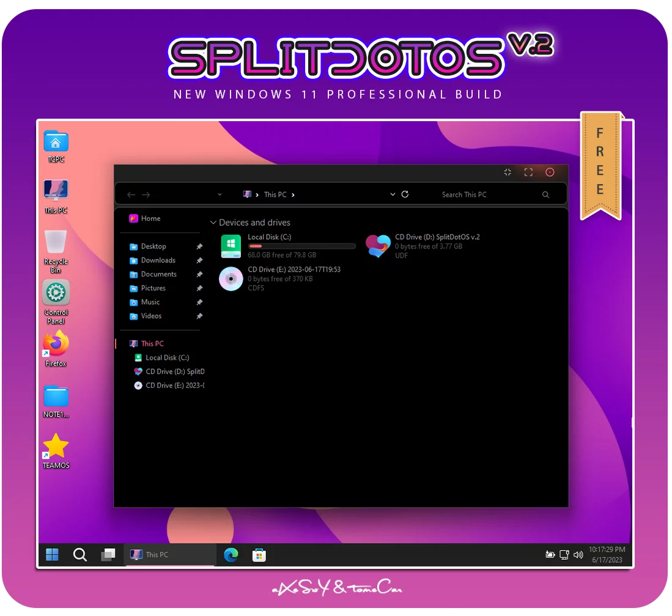Expand the chevron after This PC breadcrumb
The image size is (672, 616).
coord(293,195)
